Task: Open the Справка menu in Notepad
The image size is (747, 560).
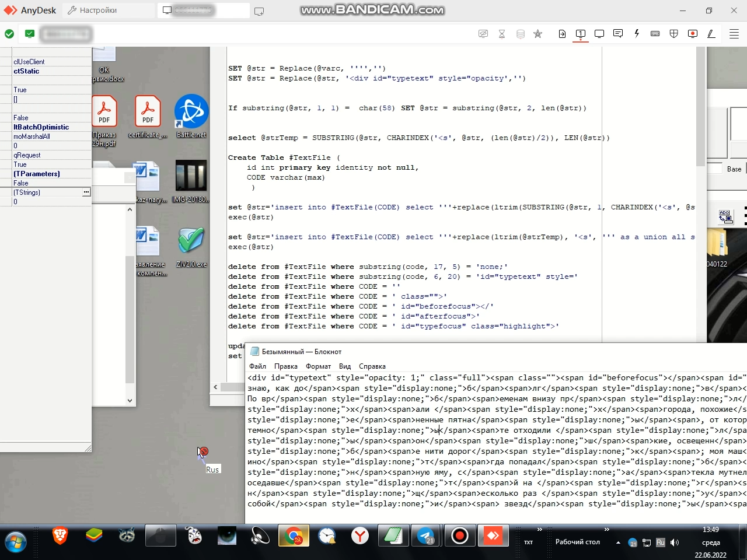Action: [x=372, y=366]
